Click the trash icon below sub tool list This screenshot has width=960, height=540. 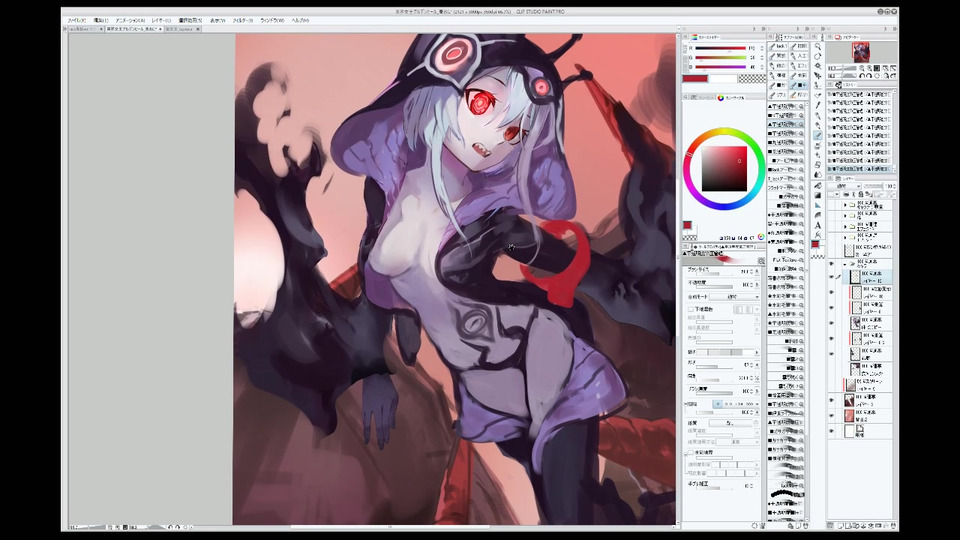pyautogui.click(x=806, y=525)
